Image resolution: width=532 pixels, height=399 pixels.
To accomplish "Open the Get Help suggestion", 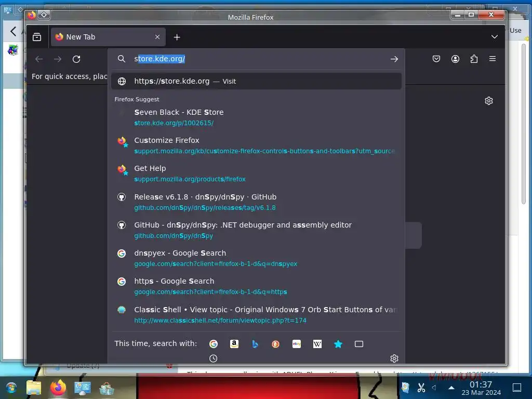I will (256, 174).
